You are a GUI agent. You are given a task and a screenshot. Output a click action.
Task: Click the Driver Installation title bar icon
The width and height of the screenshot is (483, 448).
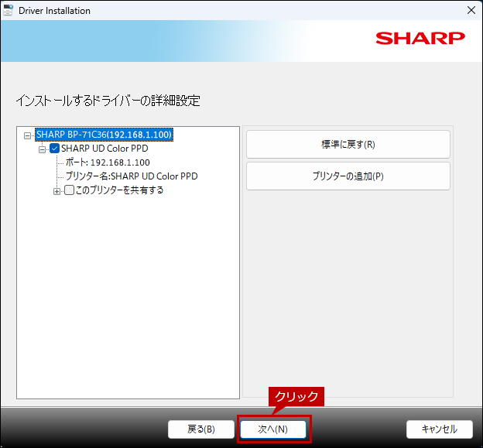[9, 10]
